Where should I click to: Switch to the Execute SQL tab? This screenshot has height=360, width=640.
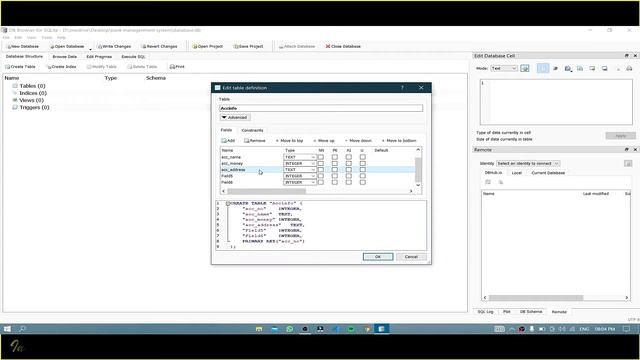tap(133, 57)
